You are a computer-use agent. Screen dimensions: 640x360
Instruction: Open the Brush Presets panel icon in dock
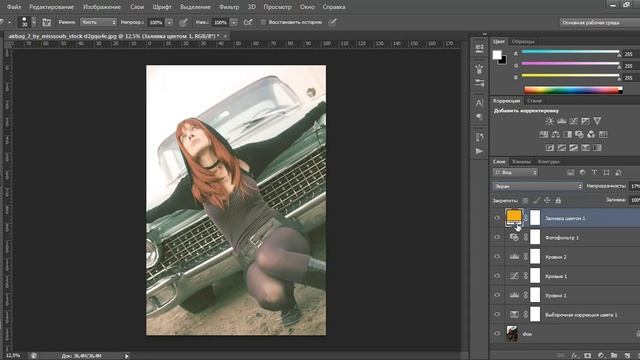pyautogui.click(x=479, y=83)
